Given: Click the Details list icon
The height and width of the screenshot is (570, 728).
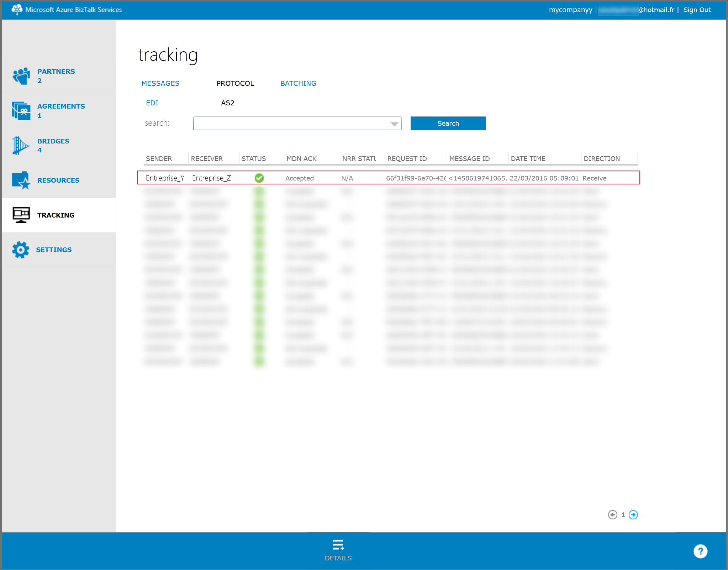Looking at the screenshot, I should pos(338,545).
